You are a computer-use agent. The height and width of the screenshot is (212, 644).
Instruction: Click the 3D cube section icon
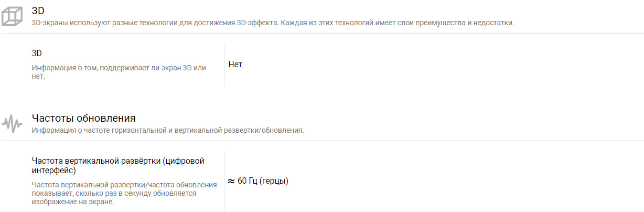tap(12, 17)
